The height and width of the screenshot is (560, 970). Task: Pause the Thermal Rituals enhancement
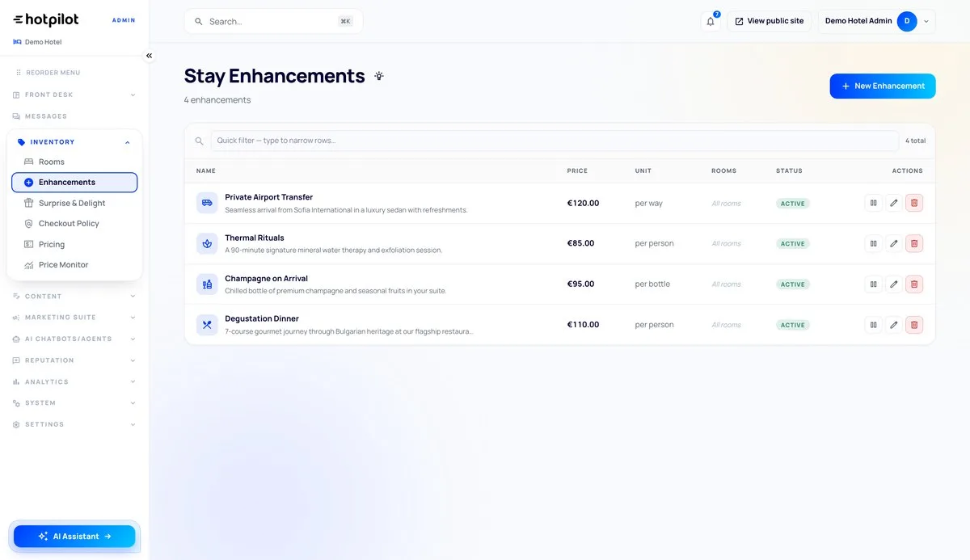click(x=873, y=243)
